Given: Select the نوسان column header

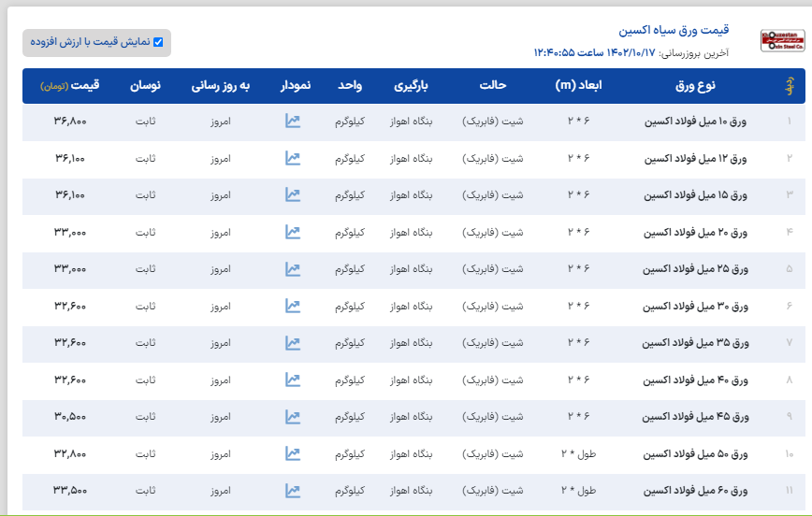Looking at the screenshot, I should pyautogui.click(x=145, y=86).
